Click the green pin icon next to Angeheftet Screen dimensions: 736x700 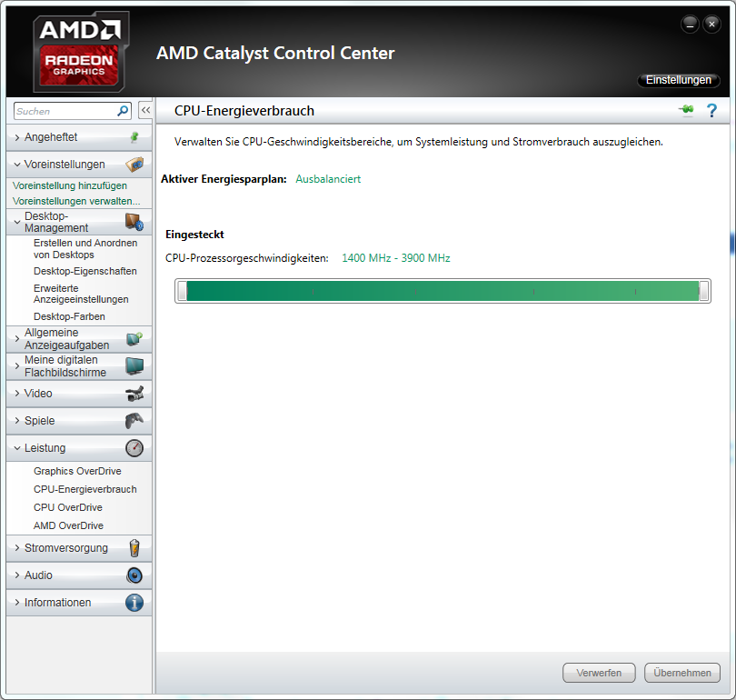coord(134,137)
